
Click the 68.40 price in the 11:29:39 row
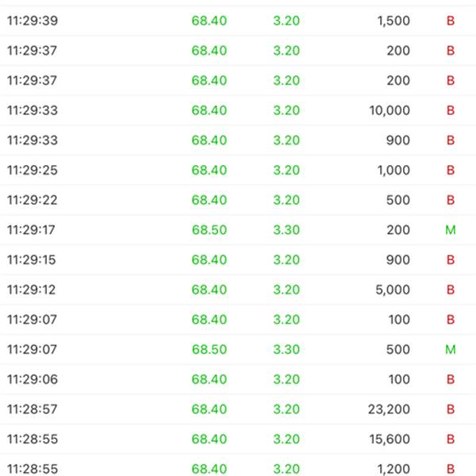(x=209, y=21)
